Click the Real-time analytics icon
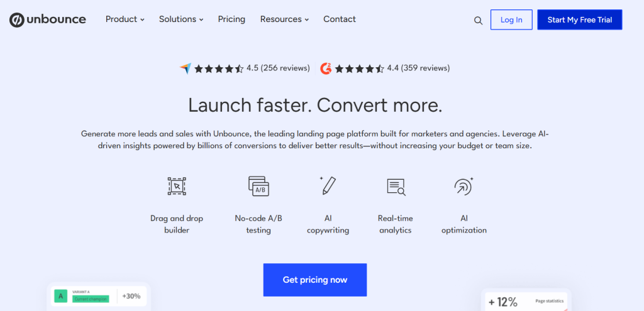The height and width of the screenshot is (311, 644). 396,187
